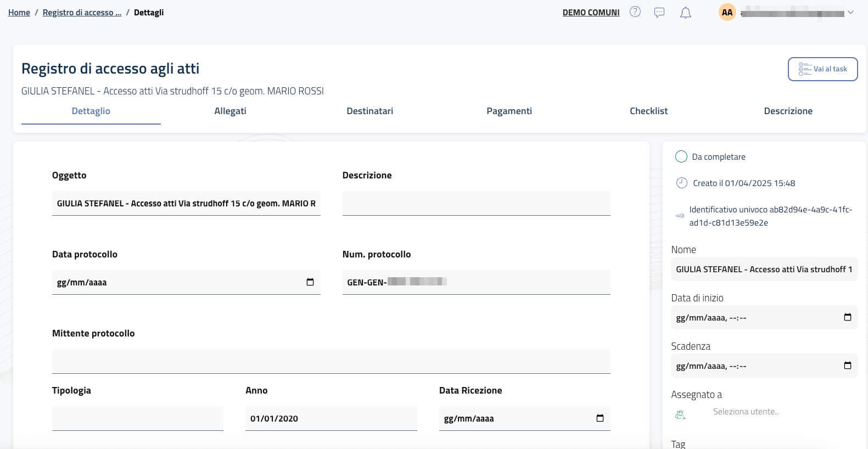
Task: Expand the user account menu chevron
Action: coord(850,13)
